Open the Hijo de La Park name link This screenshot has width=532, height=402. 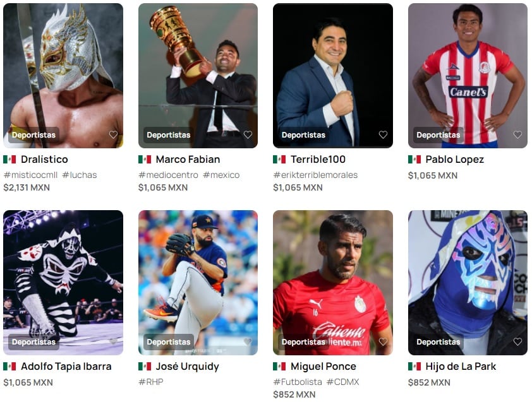461,367
